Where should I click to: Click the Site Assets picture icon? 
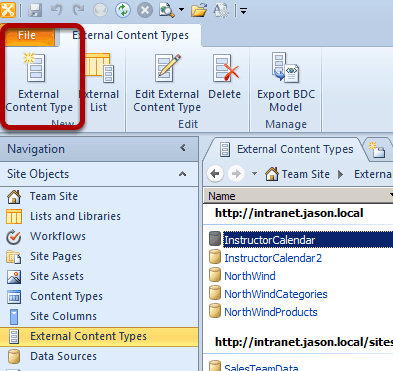[14, 277]
